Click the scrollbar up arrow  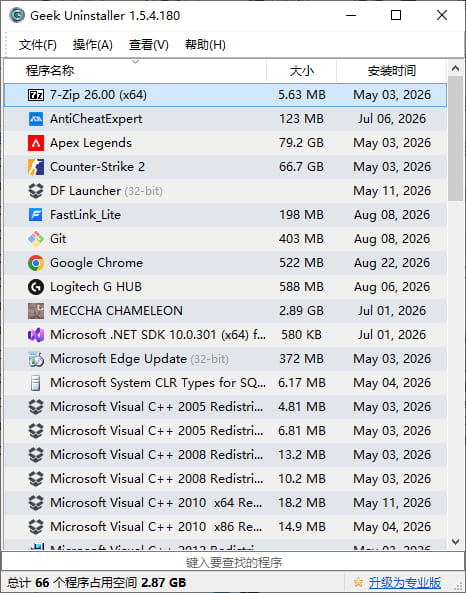coord(455,68)
